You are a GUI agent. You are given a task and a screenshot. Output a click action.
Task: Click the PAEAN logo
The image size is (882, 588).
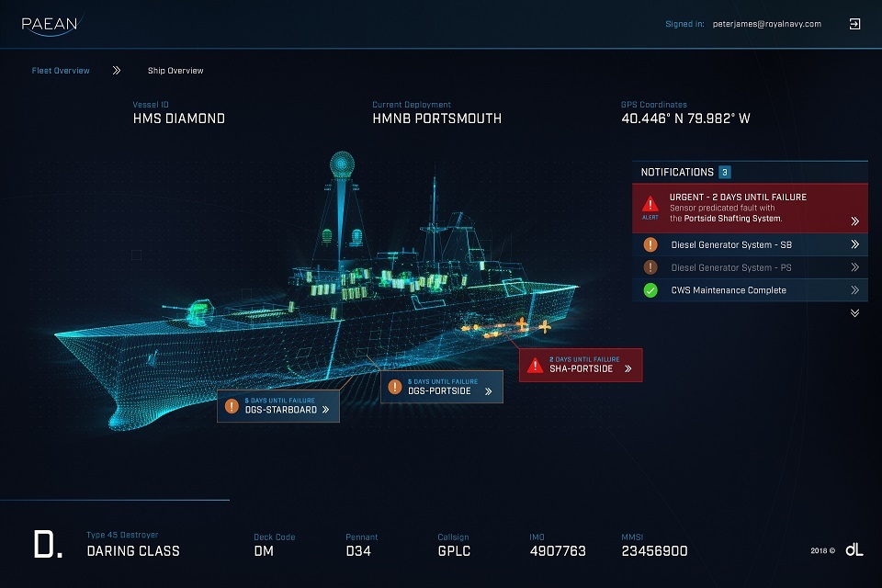click(51, 25)
